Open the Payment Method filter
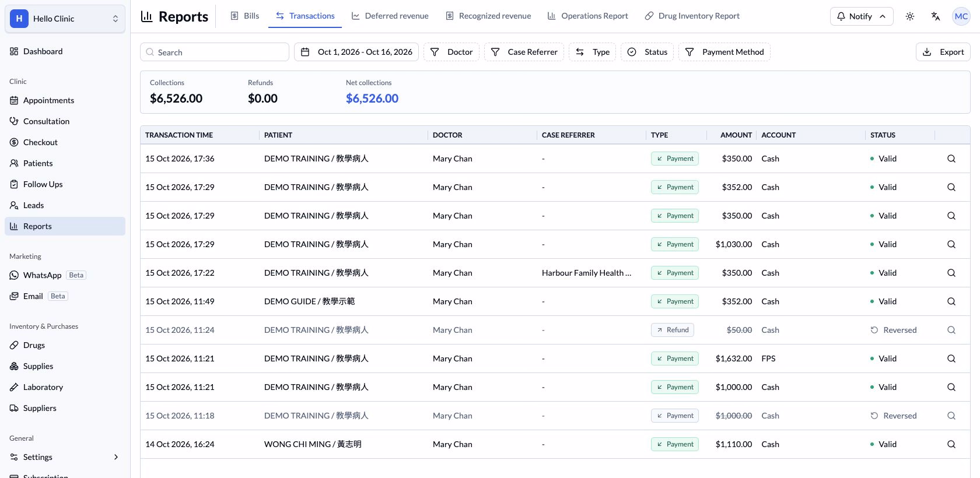This screenshot has width=980, height=478. 724,52
